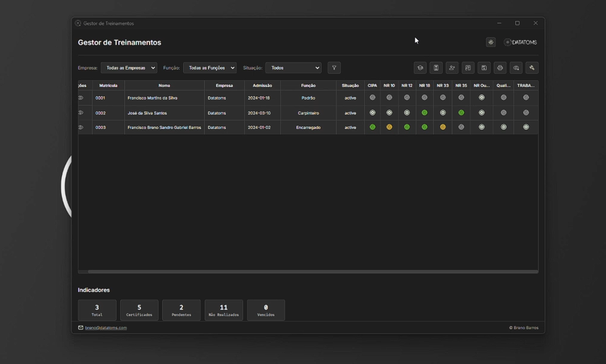This screenshot has height=364, width=606.
Task: Click green NR 18 status dot for employee 0002
Action: (x=424, y=113)
